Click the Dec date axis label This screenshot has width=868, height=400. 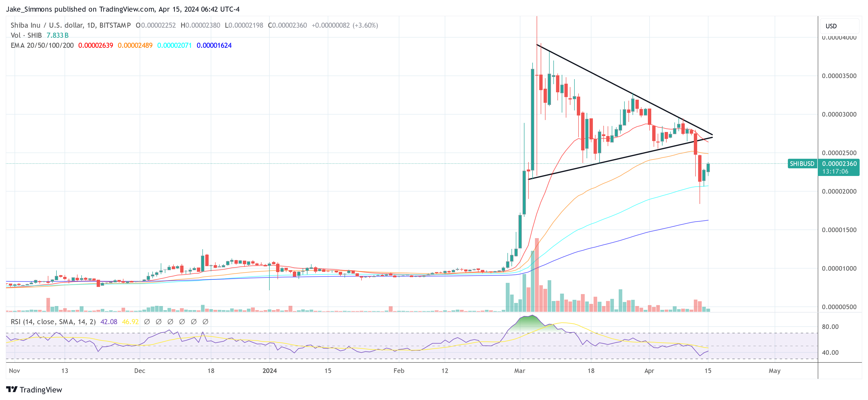(139, 371)
